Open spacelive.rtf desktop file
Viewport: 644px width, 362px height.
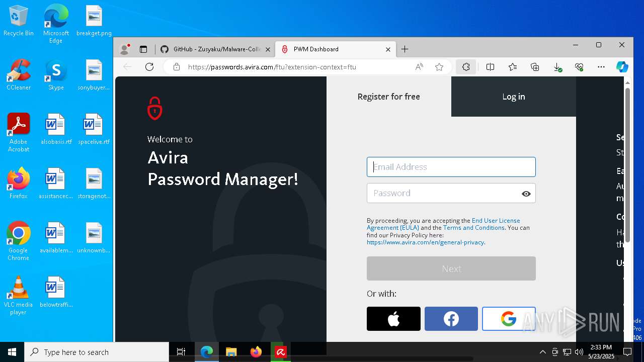click(94, 129)
